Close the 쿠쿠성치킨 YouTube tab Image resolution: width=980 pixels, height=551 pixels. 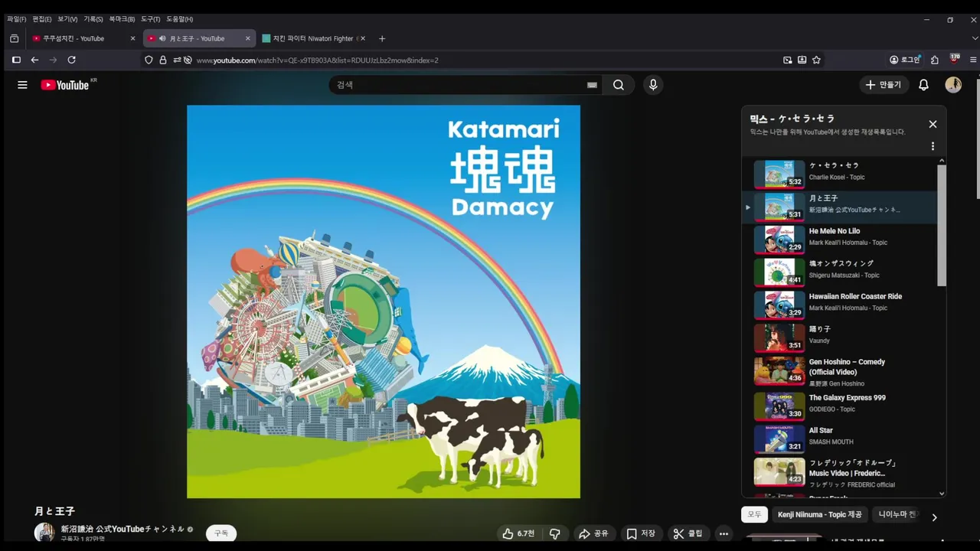[132, 38]
